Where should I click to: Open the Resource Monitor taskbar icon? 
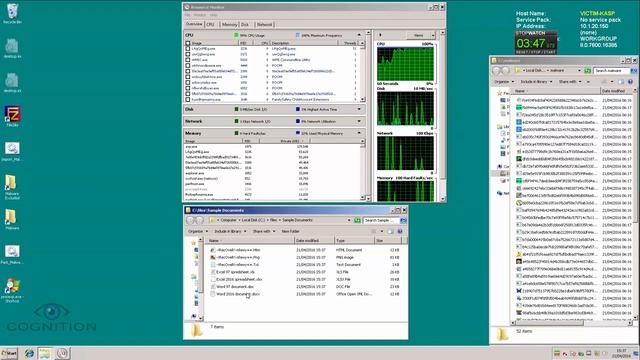[62, 353]
